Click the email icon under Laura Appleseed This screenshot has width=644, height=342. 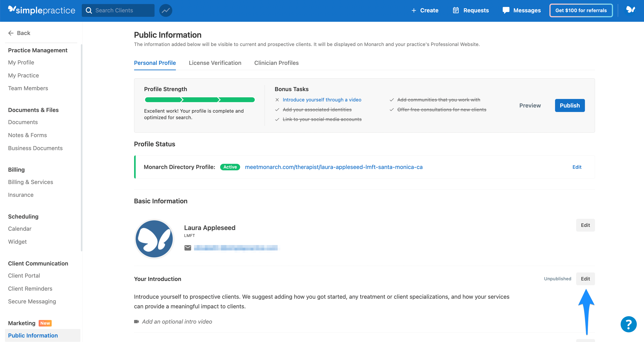188,248
